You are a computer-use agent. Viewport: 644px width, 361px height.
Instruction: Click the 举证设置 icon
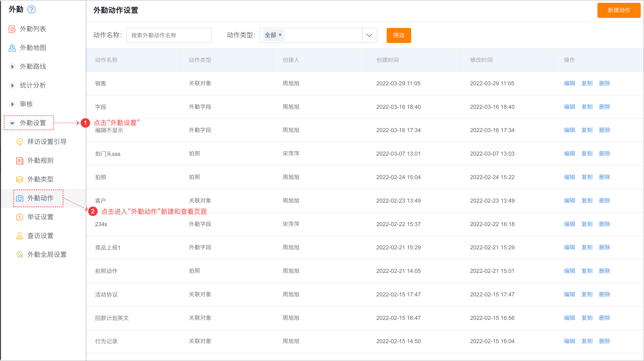[x=20, y=217]
